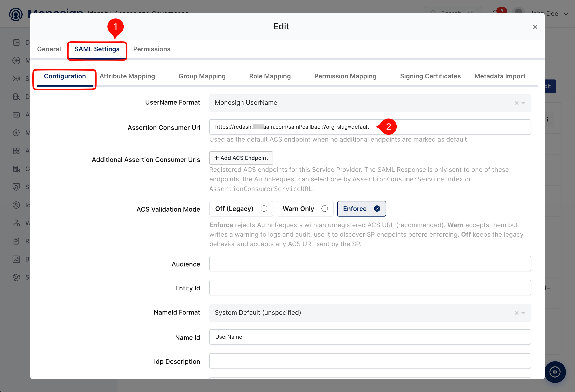The height and width of the screenshot is (392, 575).
Task: Click the Assertion Consumer Url field
Action: click(370, 127)
